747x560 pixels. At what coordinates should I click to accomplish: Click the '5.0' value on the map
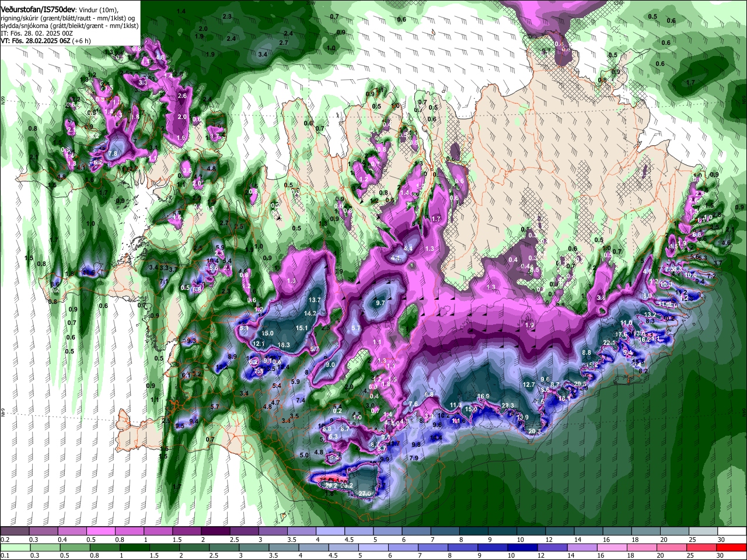(x=304, y=455)
